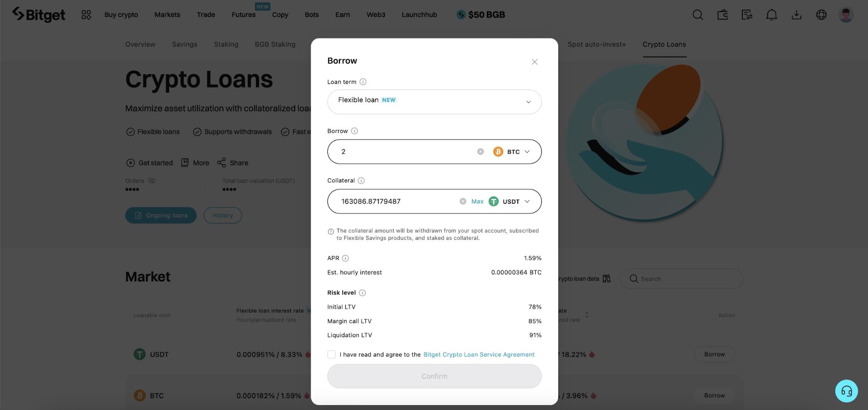Open the Copy trading menu
This screenshot has height=410, width=868.
point(280,15)
